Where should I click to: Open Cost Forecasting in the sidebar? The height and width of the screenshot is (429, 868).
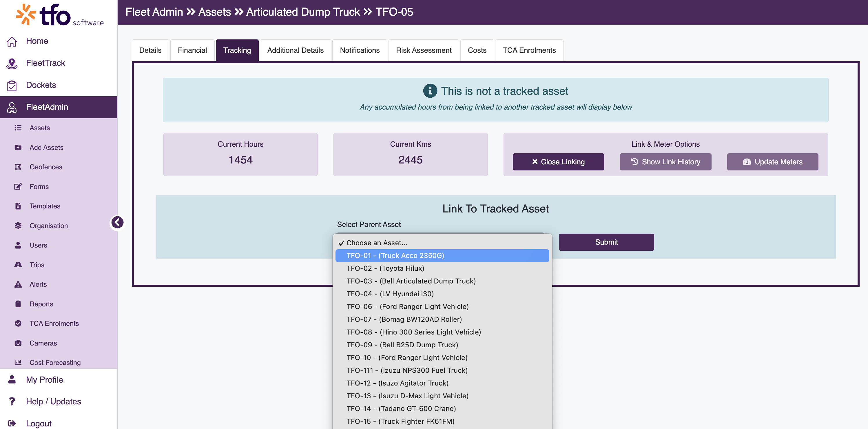[x=59, y=362]
